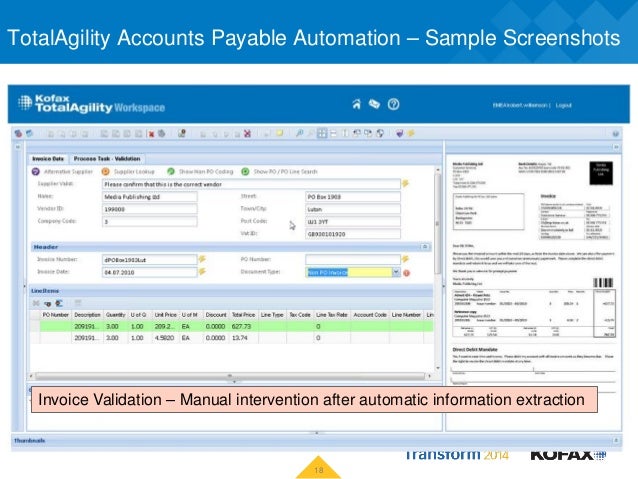Click the first icon in main toolbar
638x479 pixels.
(x=18, y=133)
